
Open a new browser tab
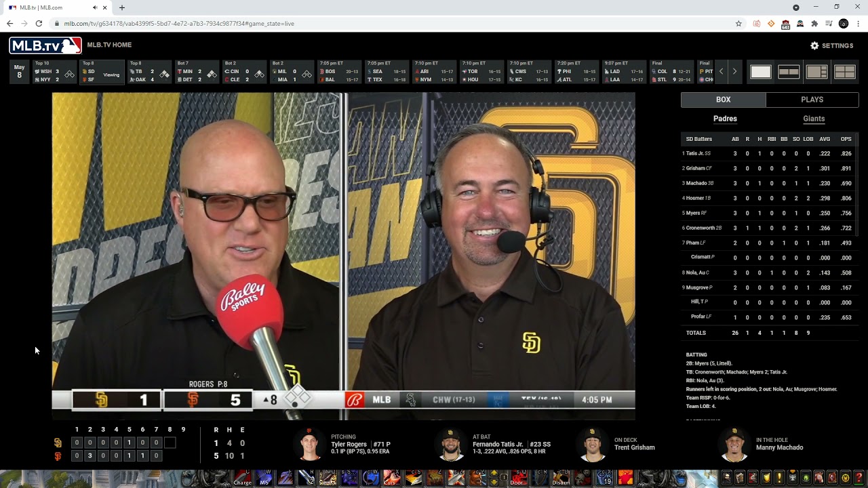(x=122, y=7)
